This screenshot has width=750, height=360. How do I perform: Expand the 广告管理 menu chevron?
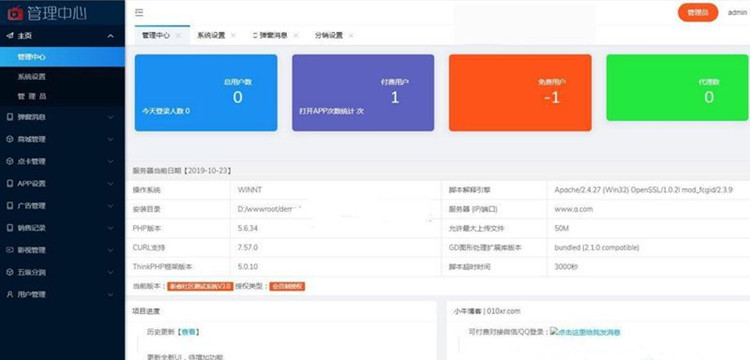tap(110, 206)
